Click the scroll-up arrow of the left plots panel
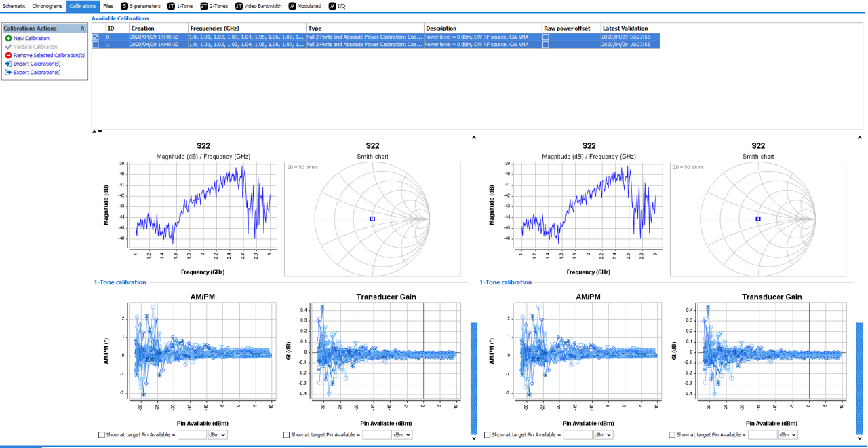 click(474, 138)
